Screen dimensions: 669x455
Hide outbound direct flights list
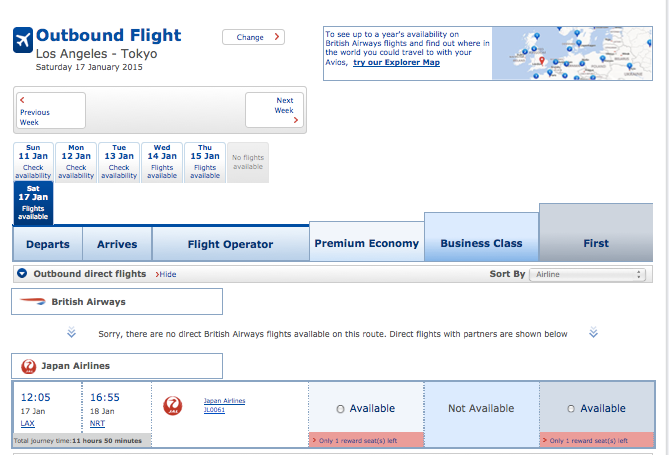coord(166,275)
